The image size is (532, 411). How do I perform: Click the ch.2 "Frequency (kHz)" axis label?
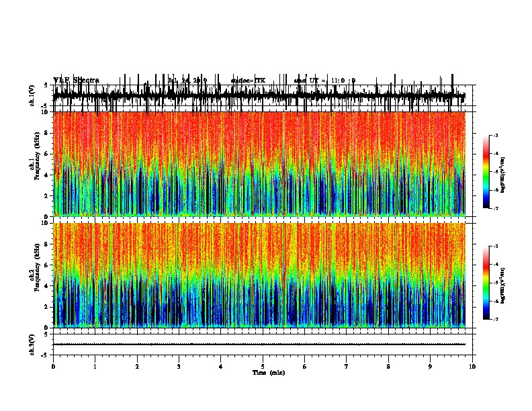[x=37, y=267]
